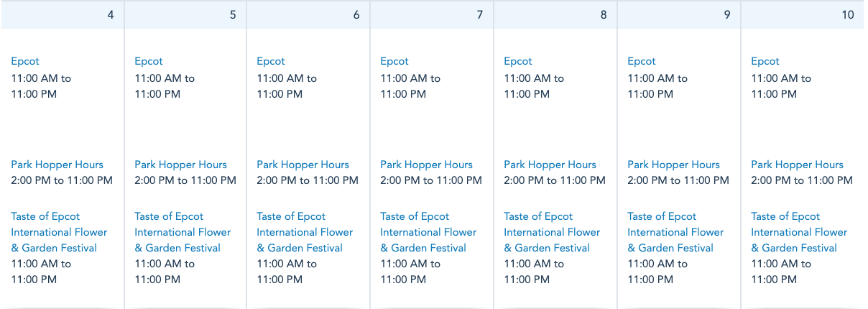868x309 pixels.
Task: Open the Epcot link on day 6
Action: pos(271,61)
